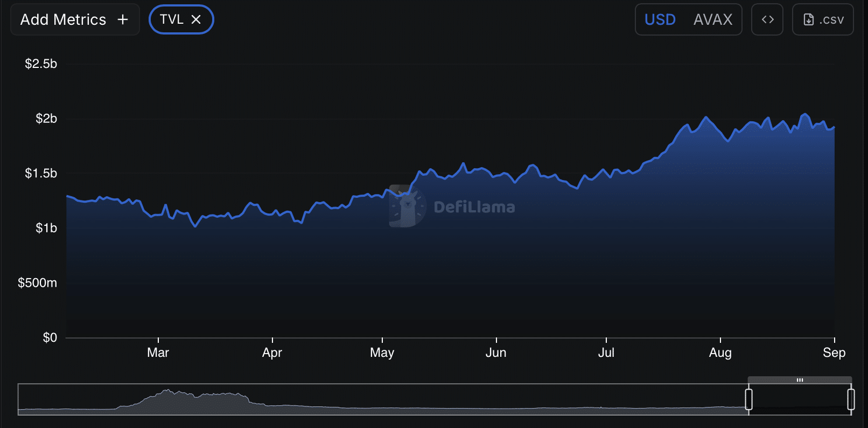This screenshot has height=428, width=868.
Task: Open the embed code brackets icon
Action: point(767,19)
